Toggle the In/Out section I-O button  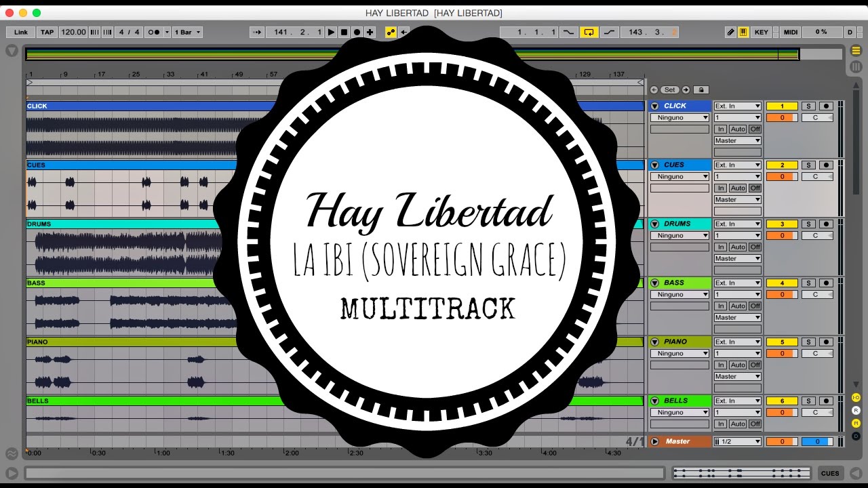(x=856, y=397)
